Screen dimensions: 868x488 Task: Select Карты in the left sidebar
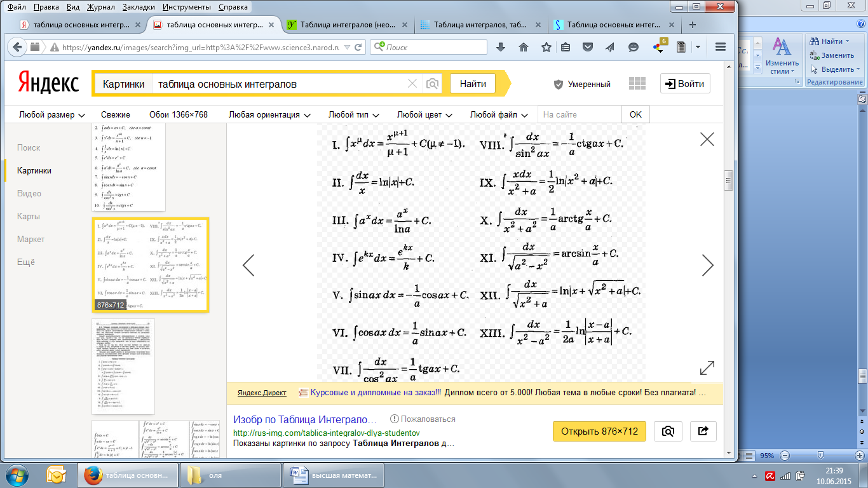[x=29, y=217]
